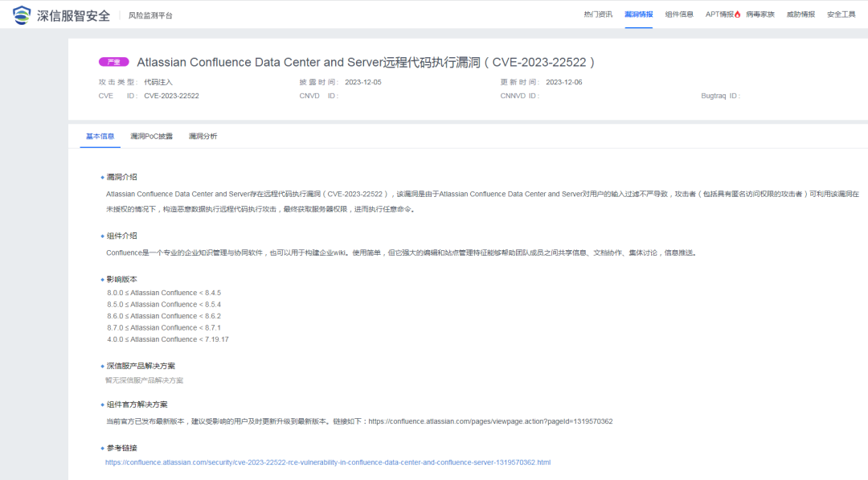This screenshot has height=480, width=868.
Task: Click the 更新时间 date 2023-12-06
Action: 564,82
